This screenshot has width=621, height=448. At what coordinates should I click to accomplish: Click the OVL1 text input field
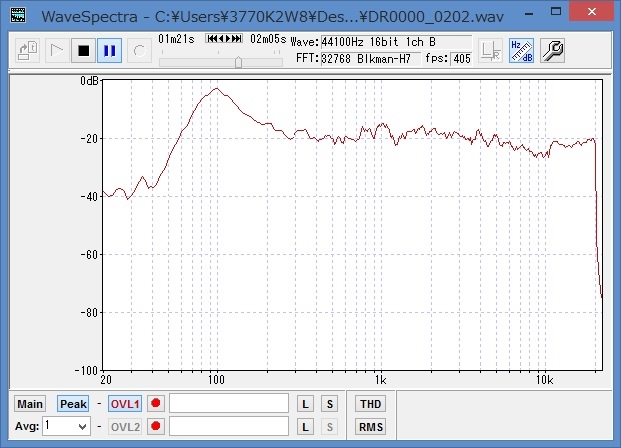point(230,404)
